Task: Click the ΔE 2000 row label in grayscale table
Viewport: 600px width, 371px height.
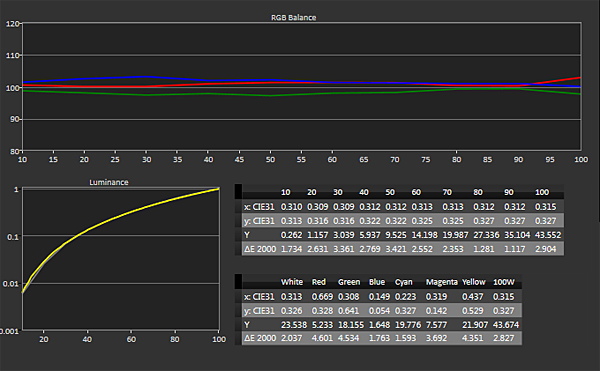Action: (x=260, y=249)
